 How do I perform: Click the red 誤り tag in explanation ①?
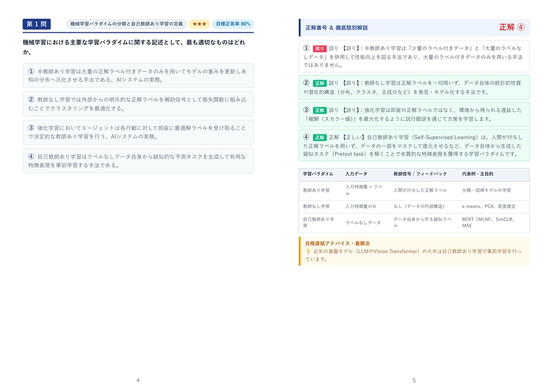[320, 49]
